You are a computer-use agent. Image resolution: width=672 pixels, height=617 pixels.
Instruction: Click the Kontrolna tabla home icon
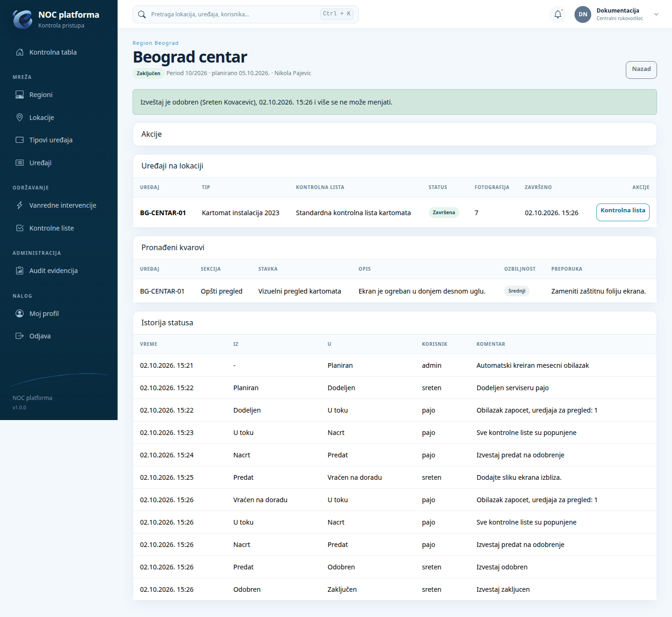20,52
